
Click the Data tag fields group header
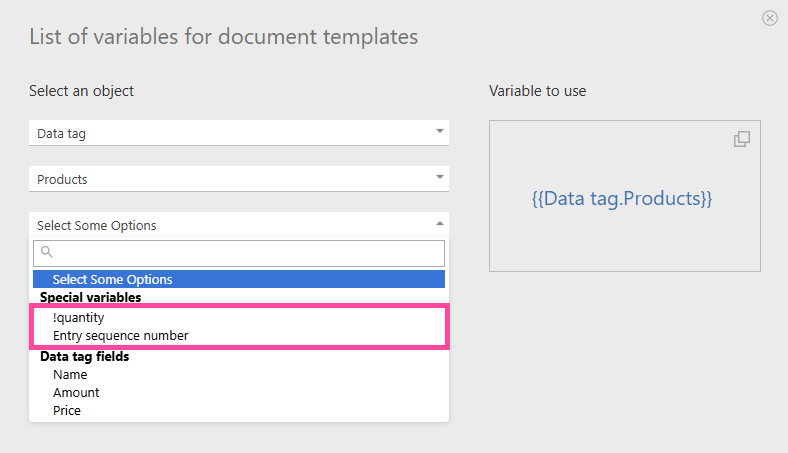(84, 355)
